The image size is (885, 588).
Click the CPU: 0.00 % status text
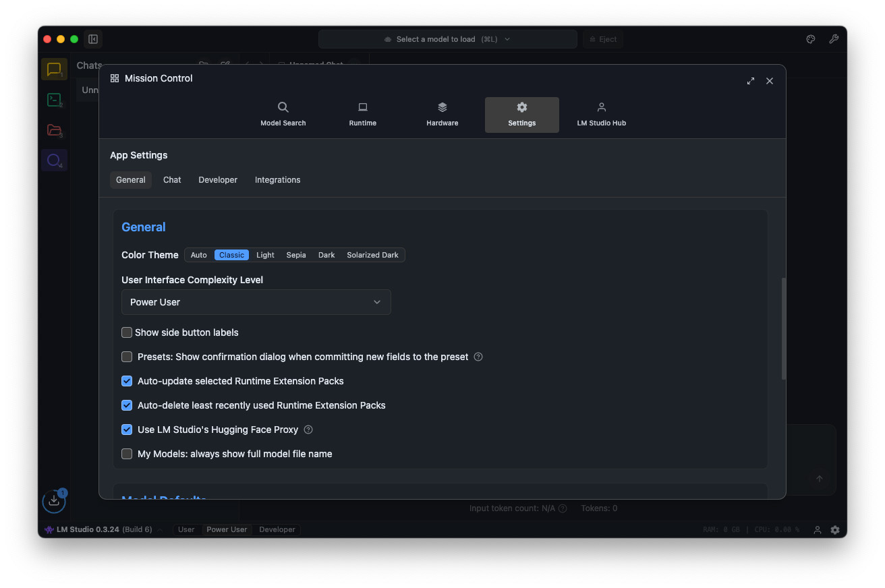coord(776,530)
